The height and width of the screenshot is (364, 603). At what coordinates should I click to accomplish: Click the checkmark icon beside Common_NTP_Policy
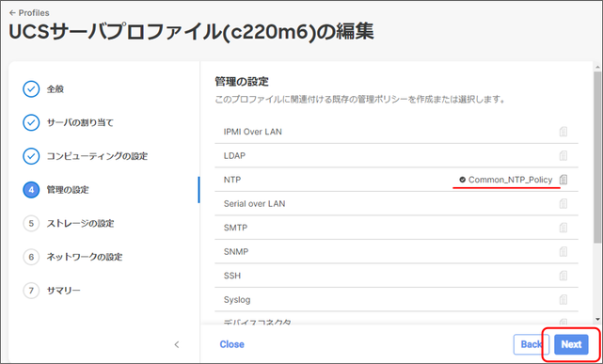(462, 180)
